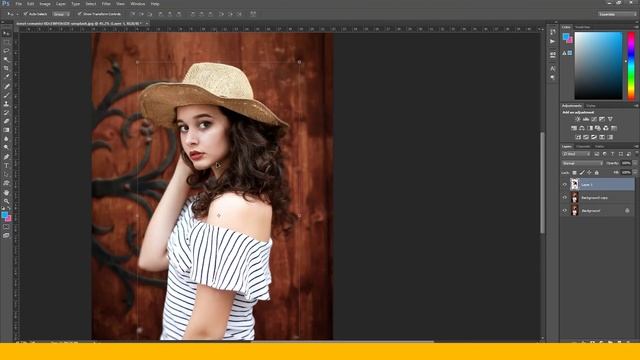Image resolution: width=640 pixels, height=360 pixels.
Task: Toggle Show Transform Controls checkbox
Action: [79, 14]
